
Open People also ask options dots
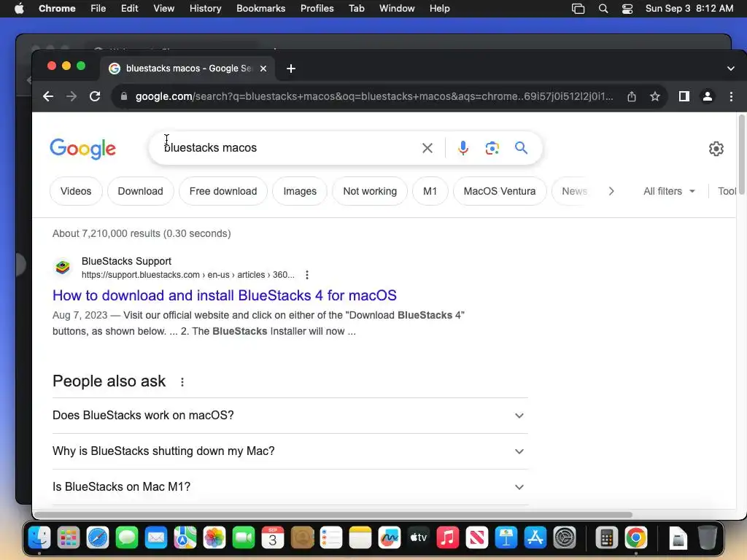(x=182, y=382)
